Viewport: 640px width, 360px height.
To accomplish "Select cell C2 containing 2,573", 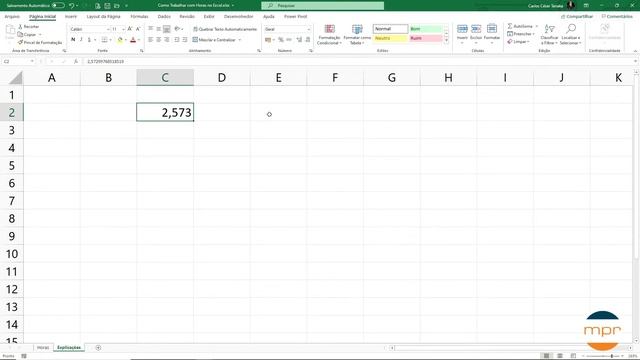I will tap(165, 112).
